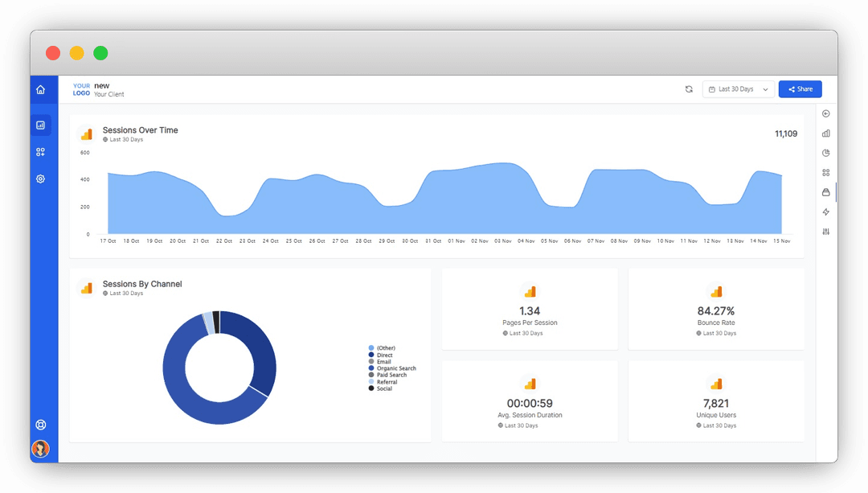Image resolution: width=868 pixels, height=493 pixels.
Task: Click the 7,821 Unique Users value
Action: [x=716, y=403]
